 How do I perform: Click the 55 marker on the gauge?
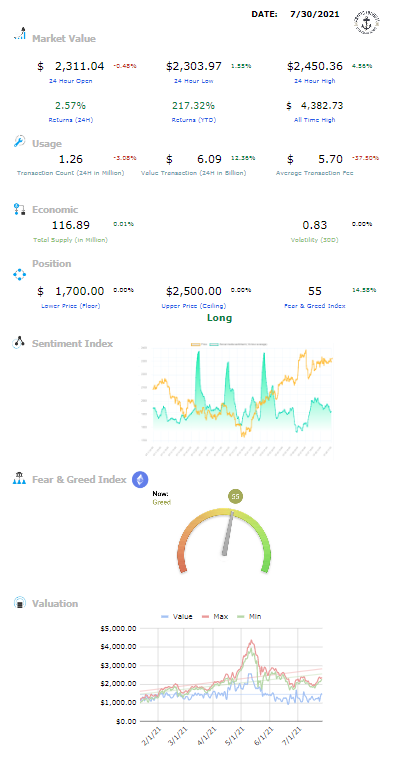(x=236, y=497)
